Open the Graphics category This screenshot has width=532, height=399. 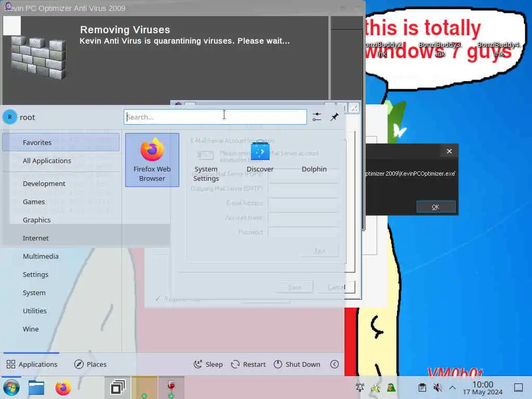coord(61,220)
